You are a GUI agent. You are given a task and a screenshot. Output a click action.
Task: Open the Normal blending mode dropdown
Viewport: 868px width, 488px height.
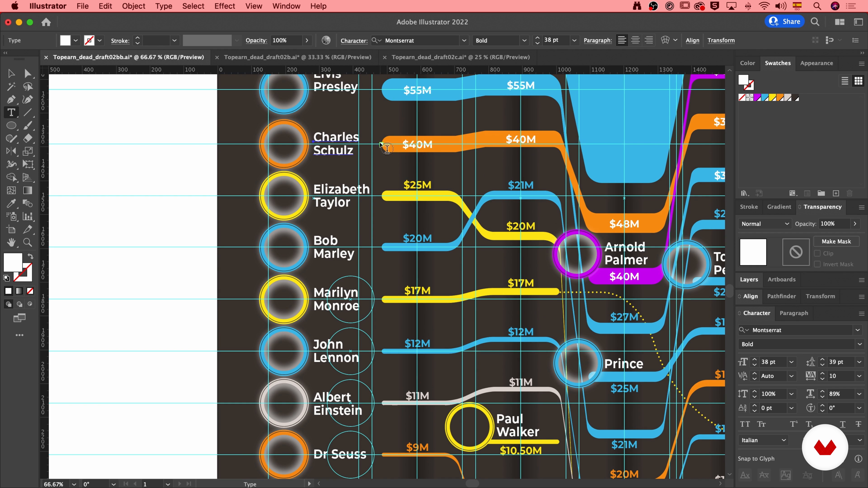point(764,224)
